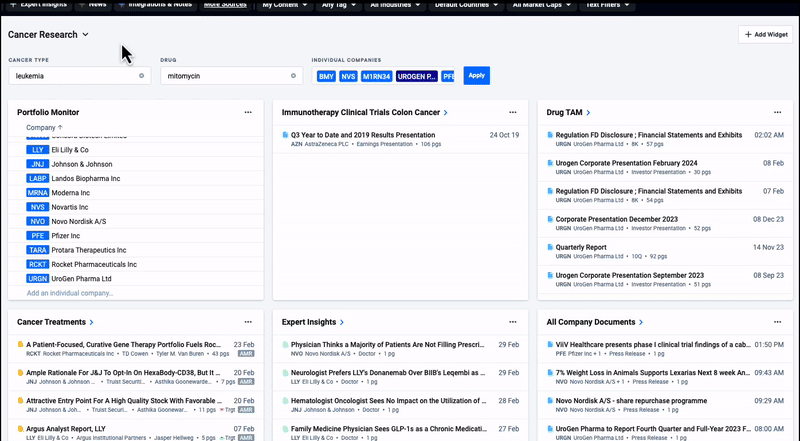Click the LLY ticker badge in Portfolio Monitor
Screen dimensions: 800x441
[x=37, y=150]
